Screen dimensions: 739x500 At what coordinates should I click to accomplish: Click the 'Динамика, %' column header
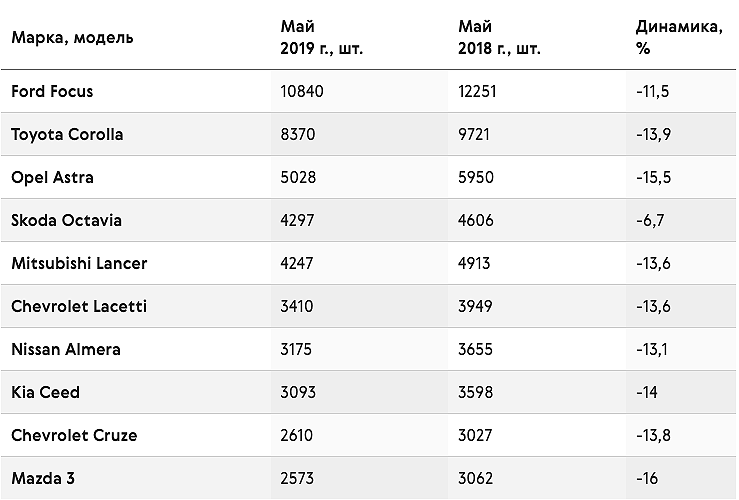point(679,37)
